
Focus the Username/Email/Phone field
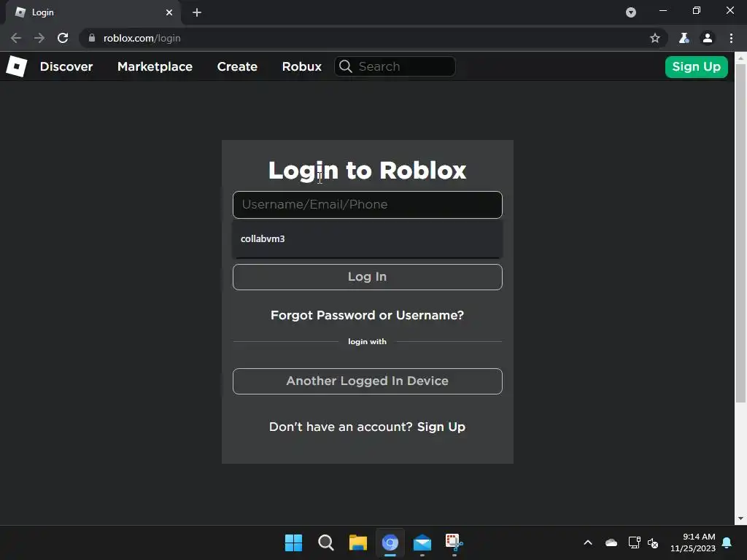click(x=368, y=205)
